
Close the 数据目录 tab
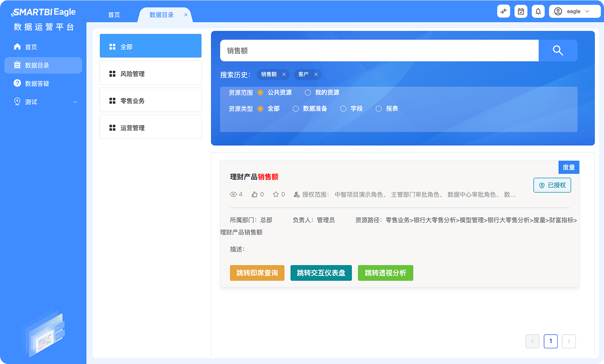pyautogui.click(x=186, y=15)
